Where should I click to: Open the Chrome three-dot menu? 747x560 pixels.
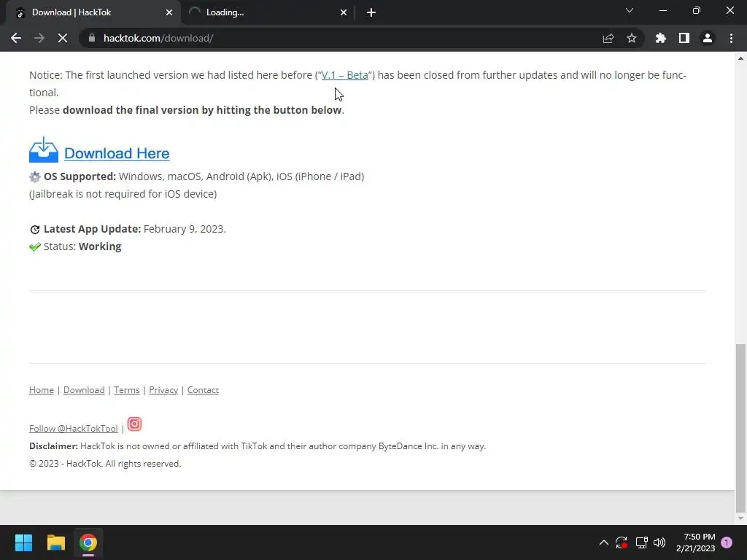(731, 38)
